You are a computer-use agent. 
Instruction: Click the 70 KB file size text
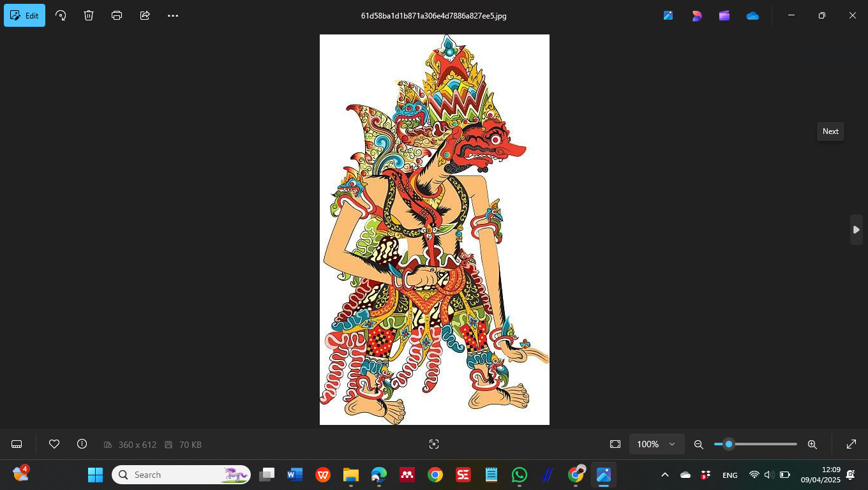click(190, 445)
